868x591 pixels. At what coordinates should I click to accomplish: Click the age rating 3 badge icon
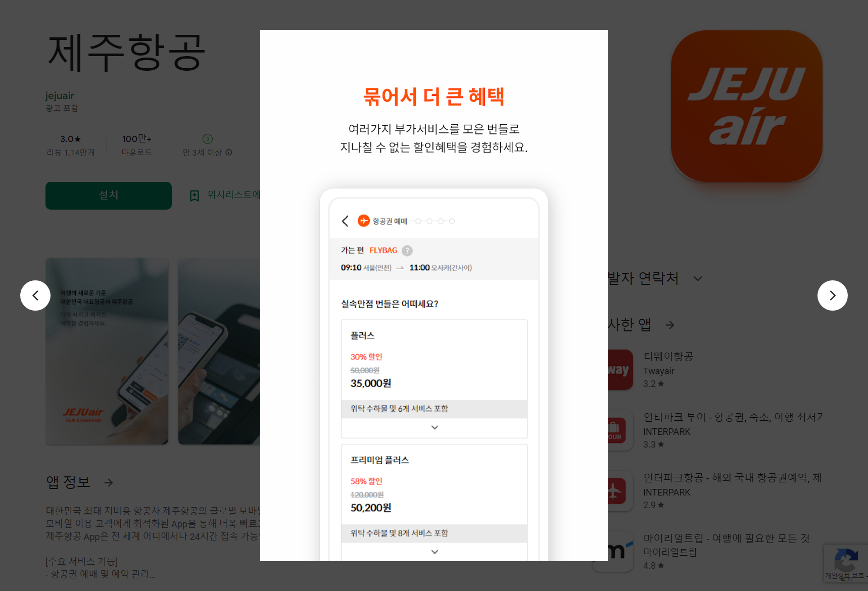(x=208, y=139)
